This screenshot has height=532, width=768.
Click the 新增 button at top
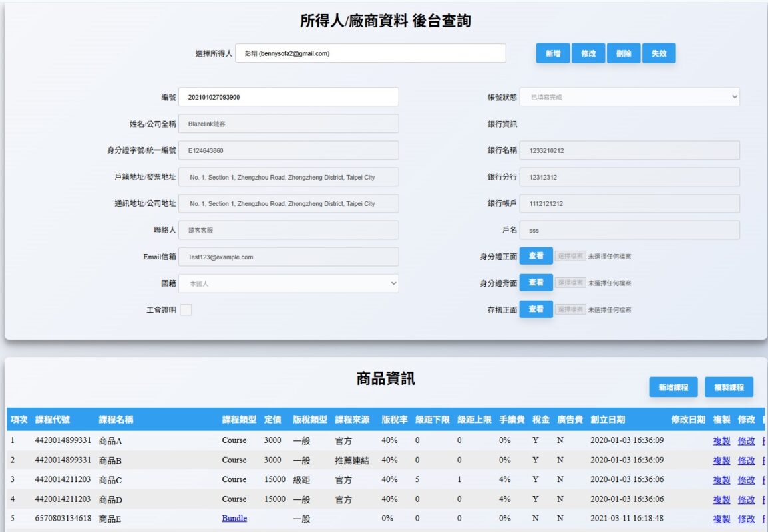coord(552,54)
